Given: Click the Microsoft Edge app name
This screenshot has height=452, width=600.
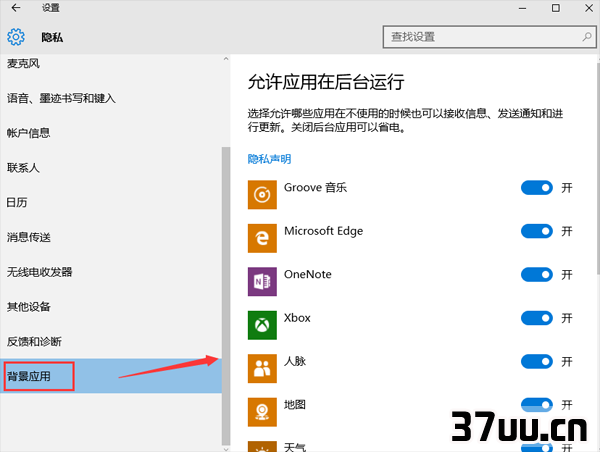Looking at the screenshot, I should (x=323, y=231).
